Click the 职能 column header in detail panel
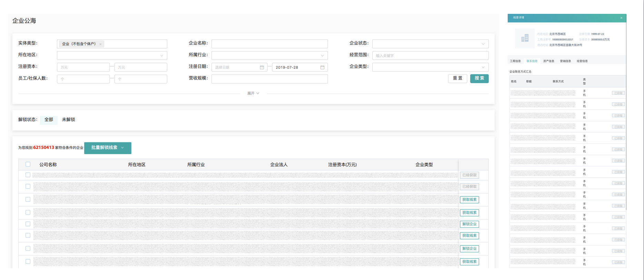This screenshot has height=280, width=644. point(529,82)
